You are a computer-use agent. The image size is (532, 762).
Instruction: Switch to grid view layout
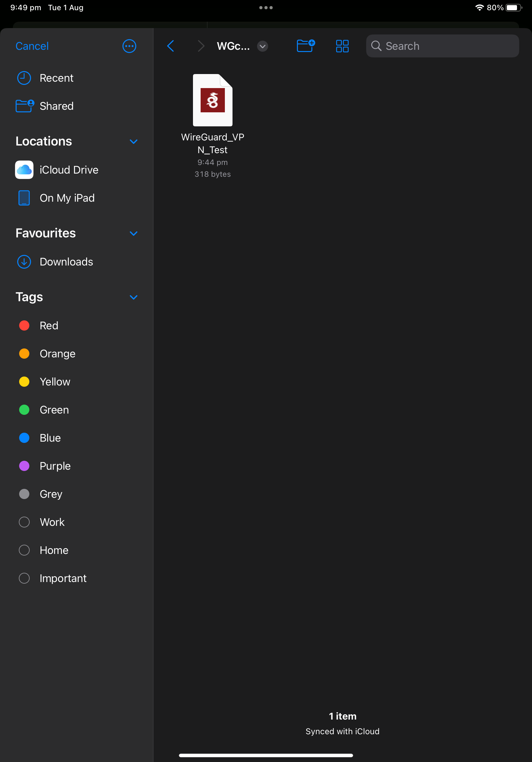342,46
